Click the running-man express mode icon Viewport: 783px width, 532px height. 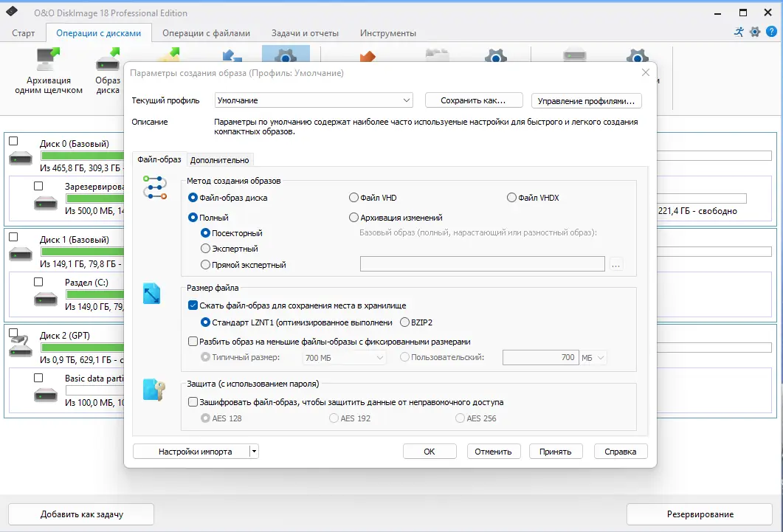pyautogui.click(x=739, y=32)
